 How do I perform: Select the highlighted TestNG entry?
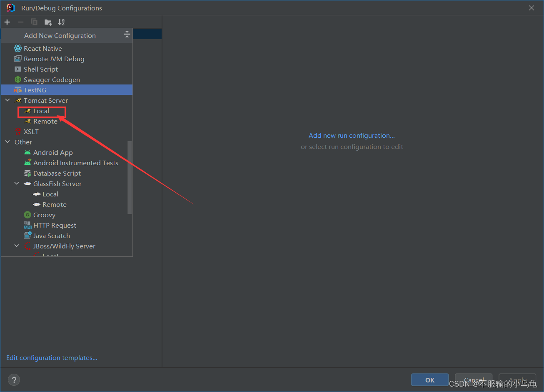67,90
